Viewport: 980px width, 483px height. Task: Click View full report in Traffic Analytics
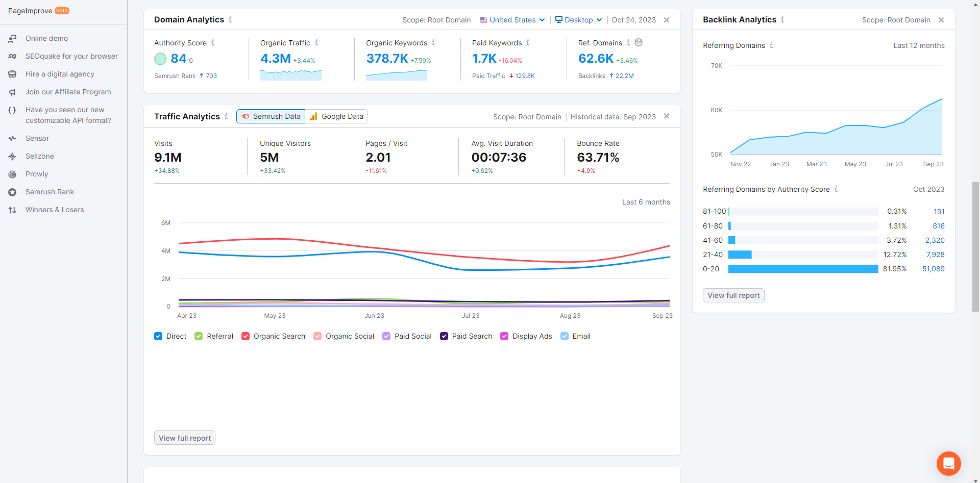[x=185, y=438]
